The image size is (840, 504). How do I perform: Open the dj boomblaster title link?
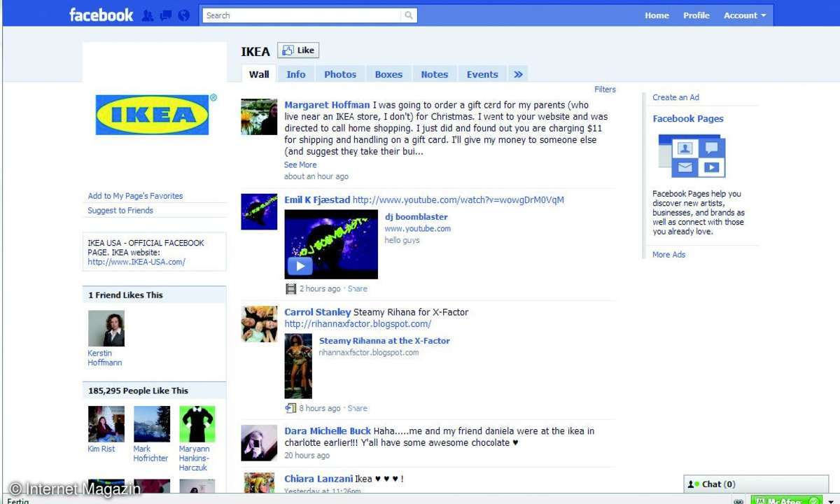(x=416, y=217)
